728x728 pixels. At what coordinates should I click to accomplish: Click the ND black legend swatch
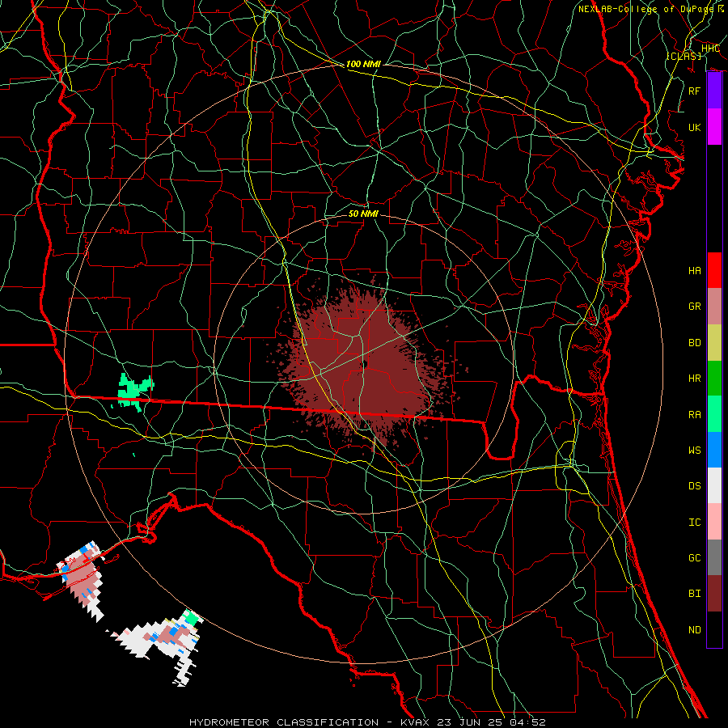714,629
